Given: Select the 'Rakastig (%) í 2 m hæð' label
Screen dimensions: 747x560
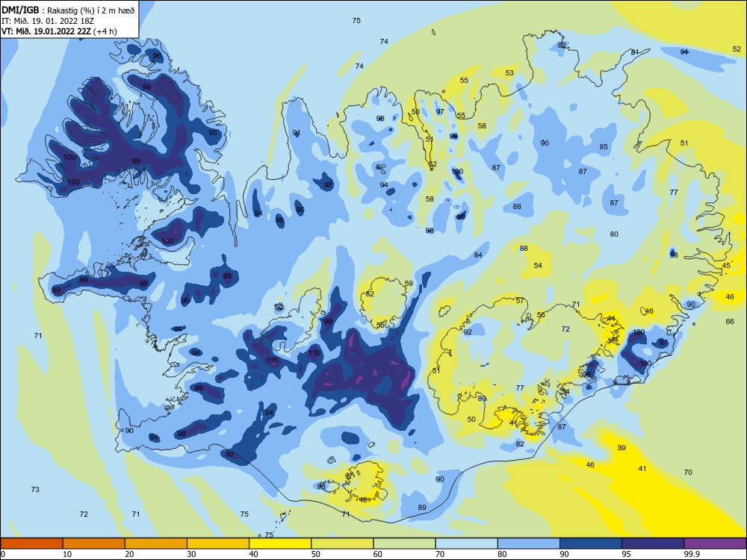Looking at the screenshot, I should point(90,10).
